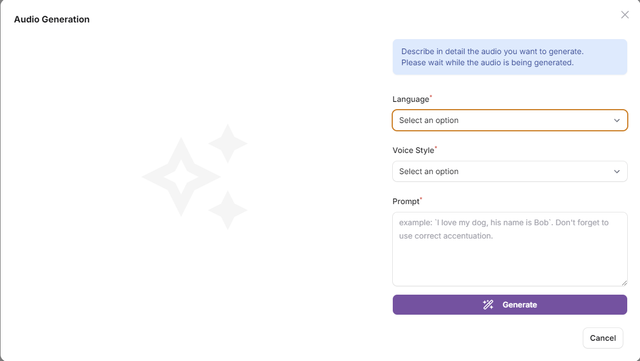Expand the Voice Style chevron arrow

(617, 172)
